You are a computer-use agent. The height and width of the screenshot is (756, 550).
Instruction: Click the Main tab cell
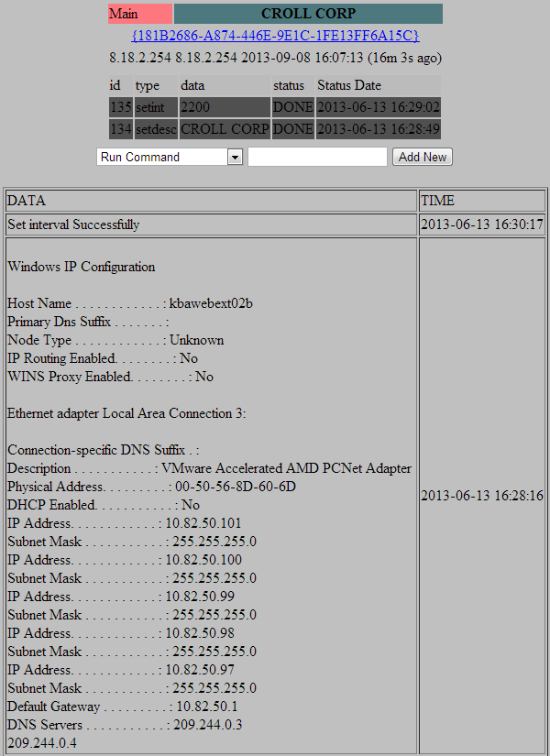click(x=139, y=14)
